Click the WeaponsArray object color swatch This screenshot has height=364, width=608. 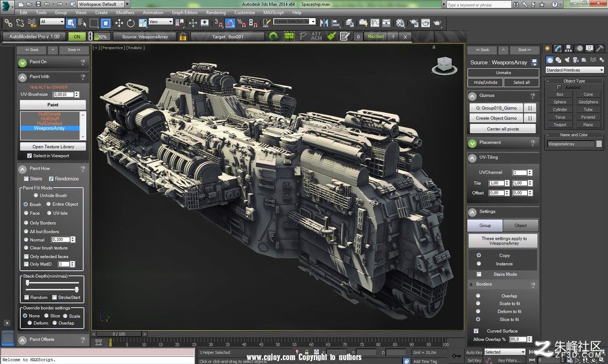click(x=599, y=144)
